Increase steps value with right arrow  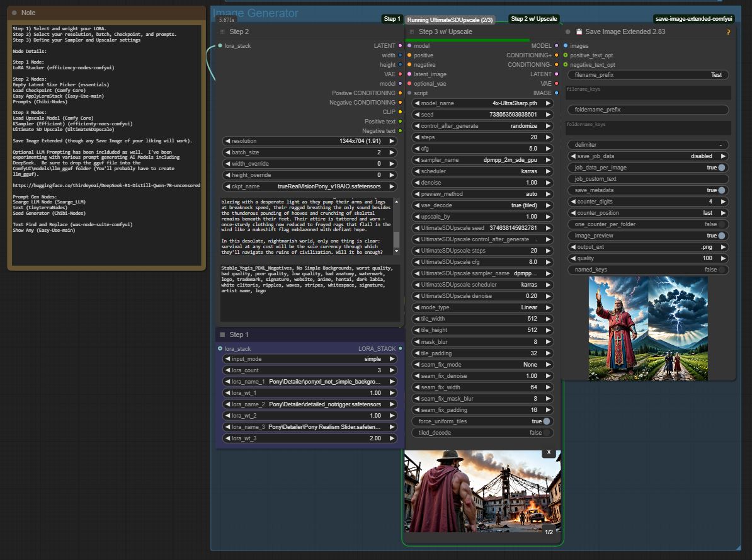548,137
